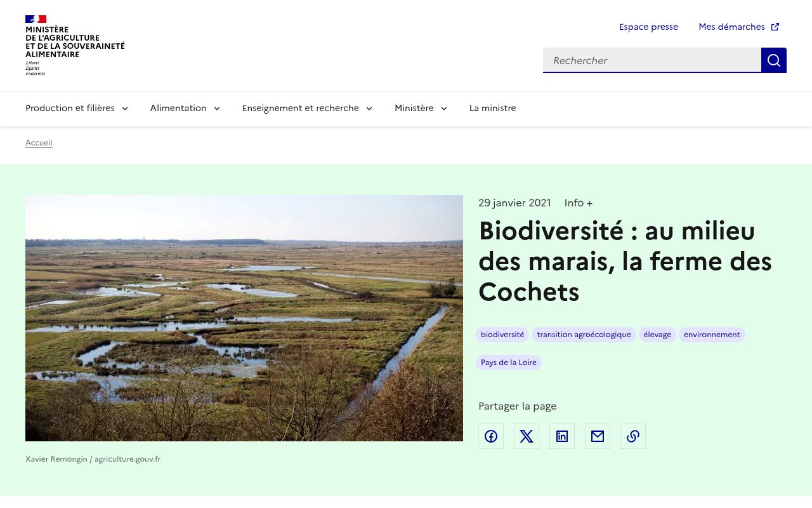Viewport: 812px width, 508px height.
Task: Share the page on LinkedIn
Action: click(562, 436)
